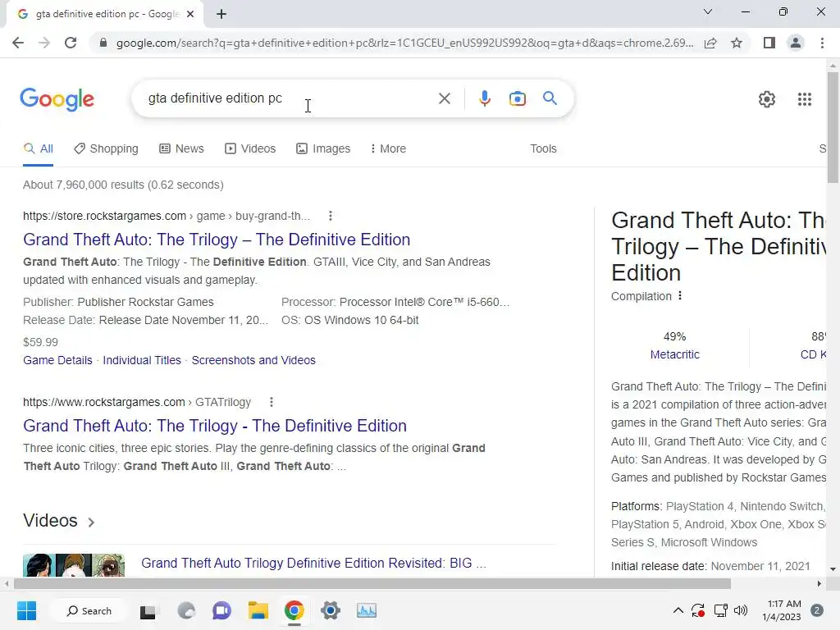Click the $59.99 price text
This screenshot has height=630, width=840.
41,342
